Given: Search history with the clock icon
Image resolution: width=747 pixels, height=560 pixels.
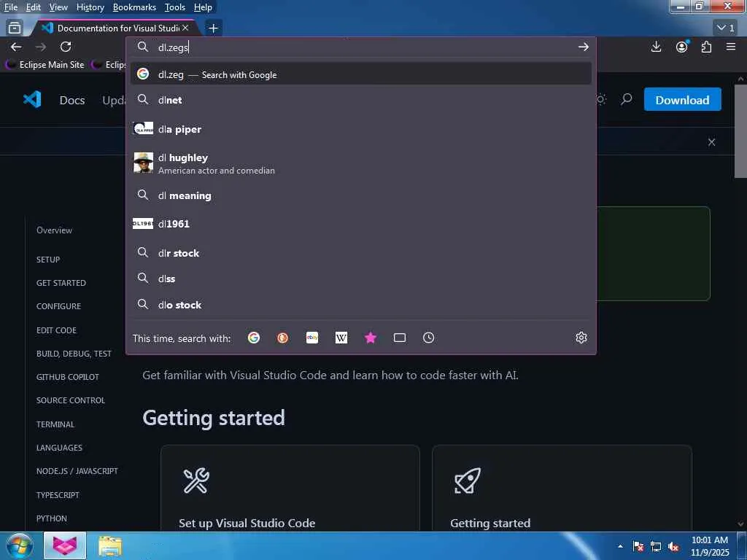Looking at the screenshot, I should (x=429, y=338).
